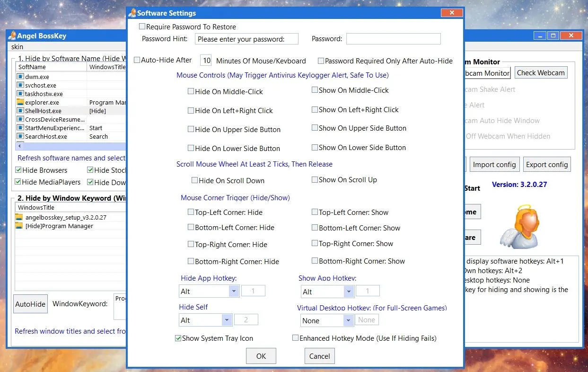Click Check Webcam button
This screenshot has height=372, width=588.
[541, 72]
